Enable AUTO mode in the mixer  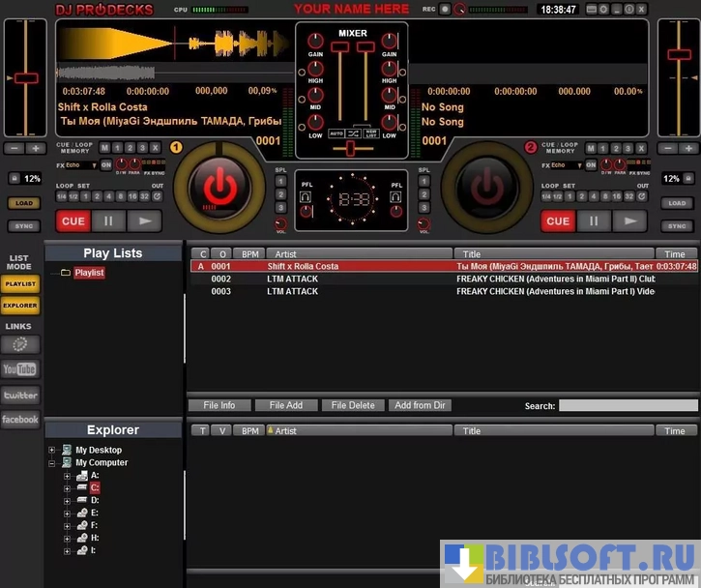336,132
